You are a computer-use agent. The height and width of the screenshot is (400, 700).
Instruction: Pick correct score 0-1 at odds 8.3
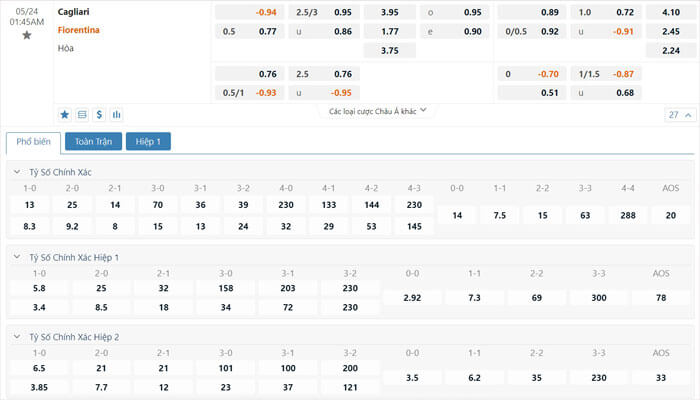29,226
